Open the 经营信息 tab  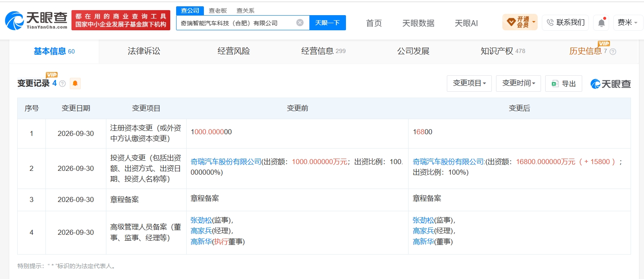click(x=323, y=51)
